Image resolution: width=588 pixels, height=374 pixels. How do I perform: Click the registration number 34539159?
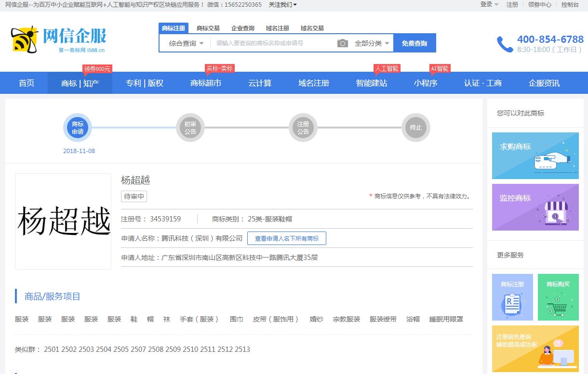165,219
